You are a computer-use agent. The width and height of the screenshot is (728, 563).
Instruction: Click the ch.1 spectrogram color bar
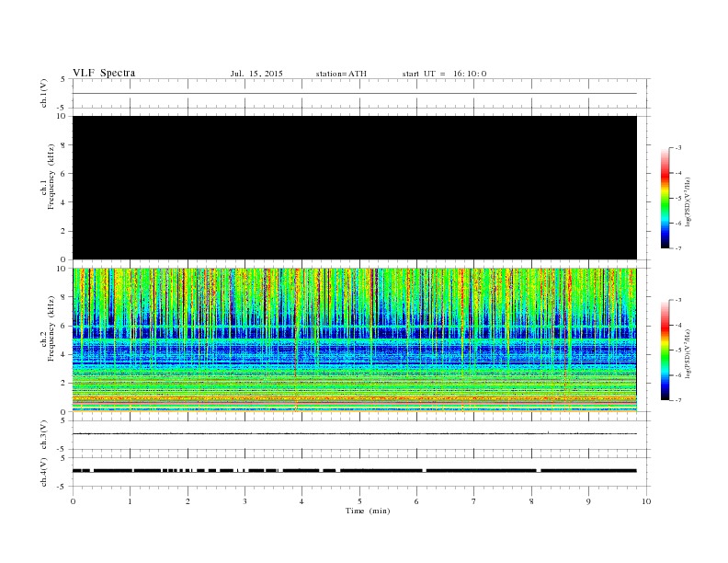[665, 199]
